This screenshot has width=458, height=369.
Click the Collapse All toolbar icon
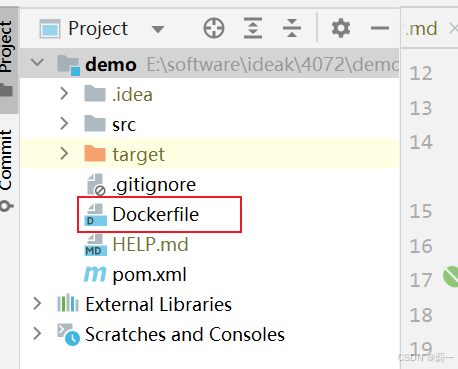(x=292, y=28)
